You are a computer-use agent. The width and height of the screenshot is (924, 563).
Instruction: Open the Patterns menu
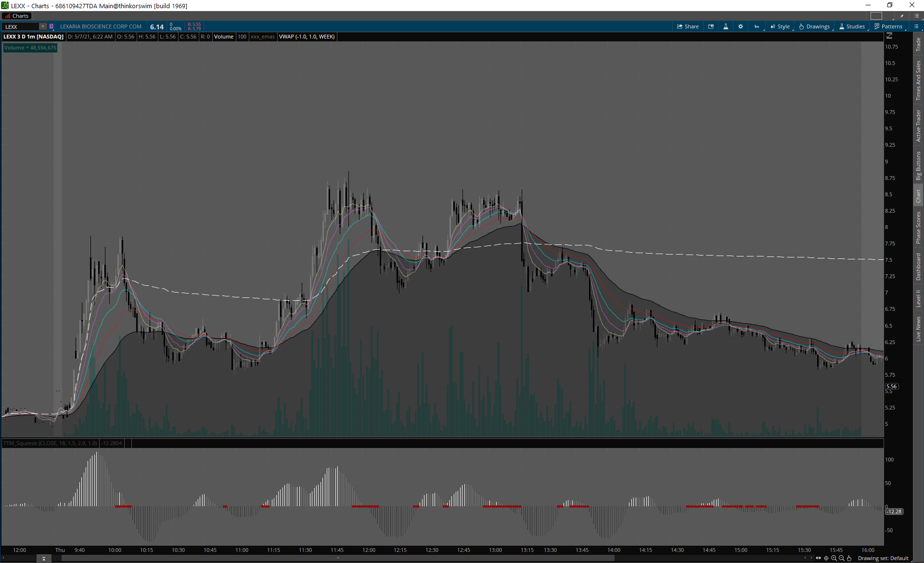click(888, 26)
